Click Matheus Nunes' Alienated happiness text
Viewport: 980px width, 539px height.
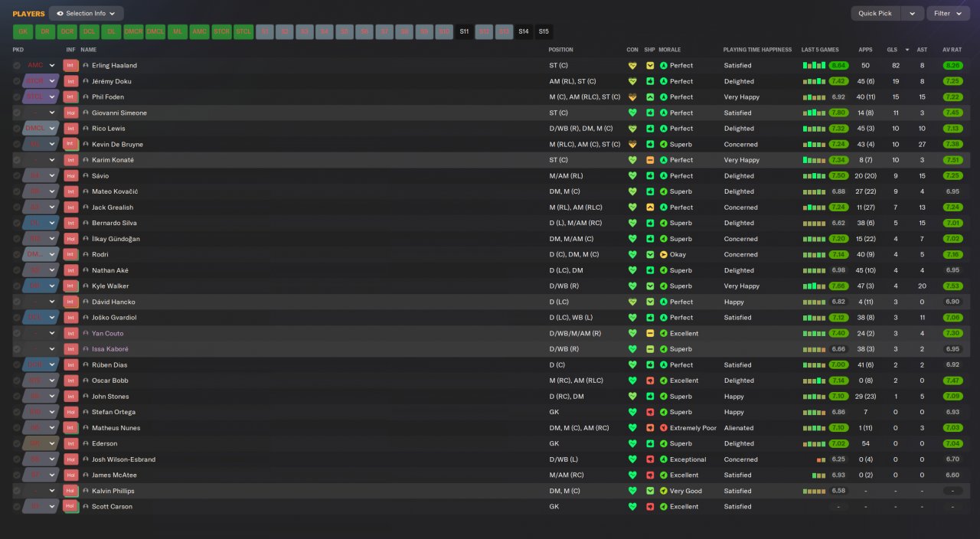tap(739, 428)
